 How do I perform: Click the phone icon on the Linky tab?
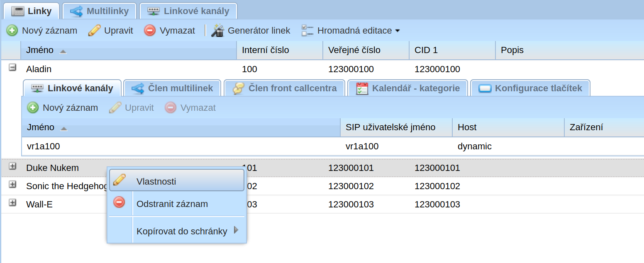pyautogui.click(x=18, y=11)
